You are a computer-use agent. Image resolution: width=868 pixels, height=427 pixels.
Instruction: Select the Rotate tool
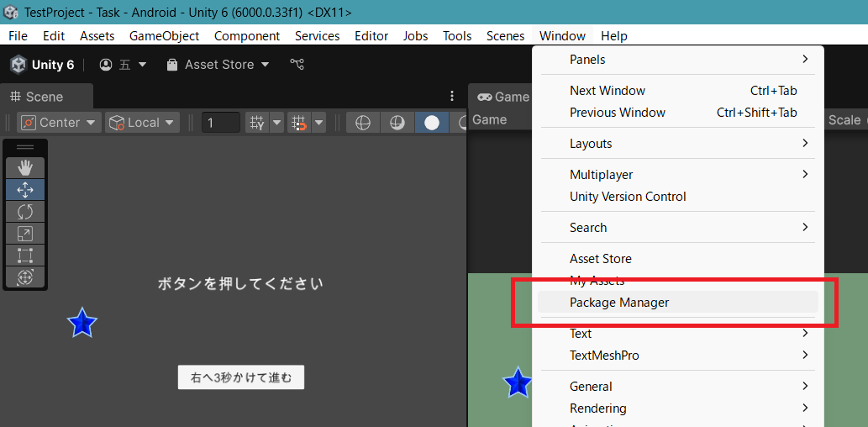tap(25, 212)
